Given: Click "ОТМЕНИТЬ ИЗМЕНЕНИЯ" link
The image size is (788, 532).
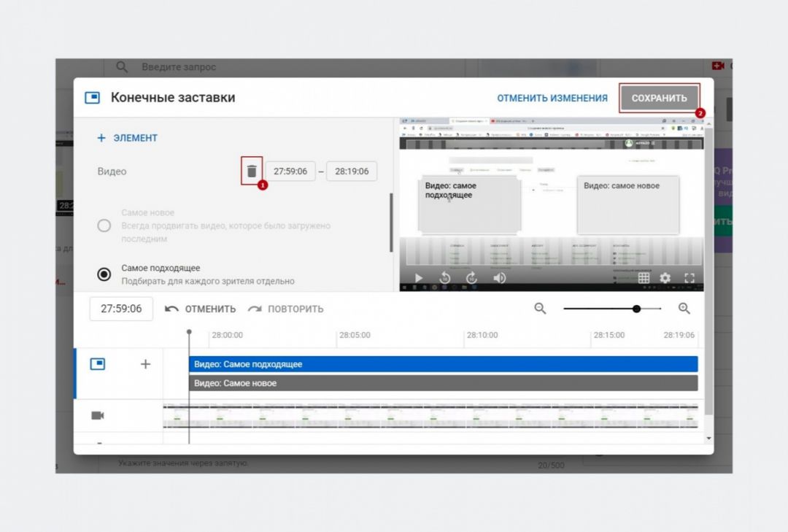Looking at the screenshot, I should click(552, 99).
